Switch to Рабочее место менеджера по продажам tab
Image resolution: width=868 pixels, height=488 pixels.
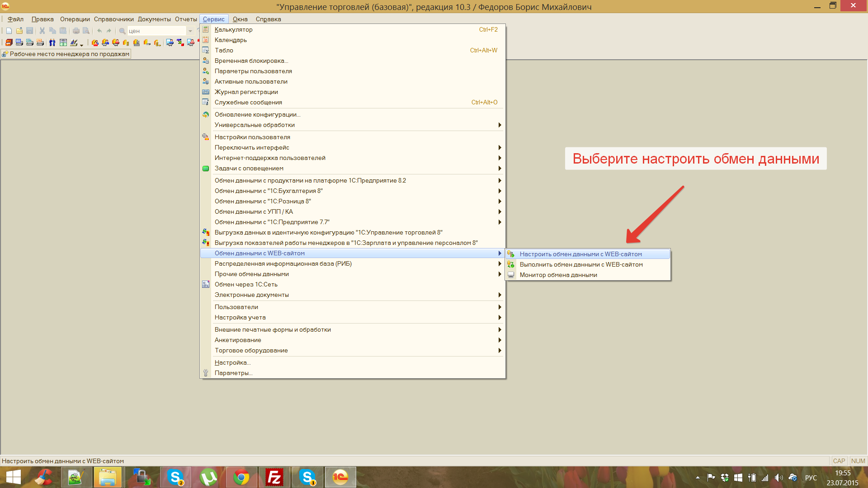click(66, 54)
